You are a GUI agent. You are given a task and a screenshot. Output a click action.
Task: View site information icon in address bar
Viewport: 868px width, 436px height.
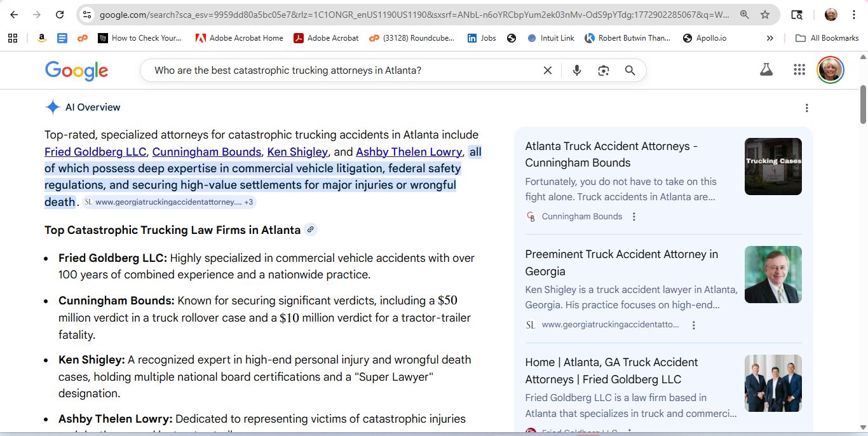(x=87, y=15)
